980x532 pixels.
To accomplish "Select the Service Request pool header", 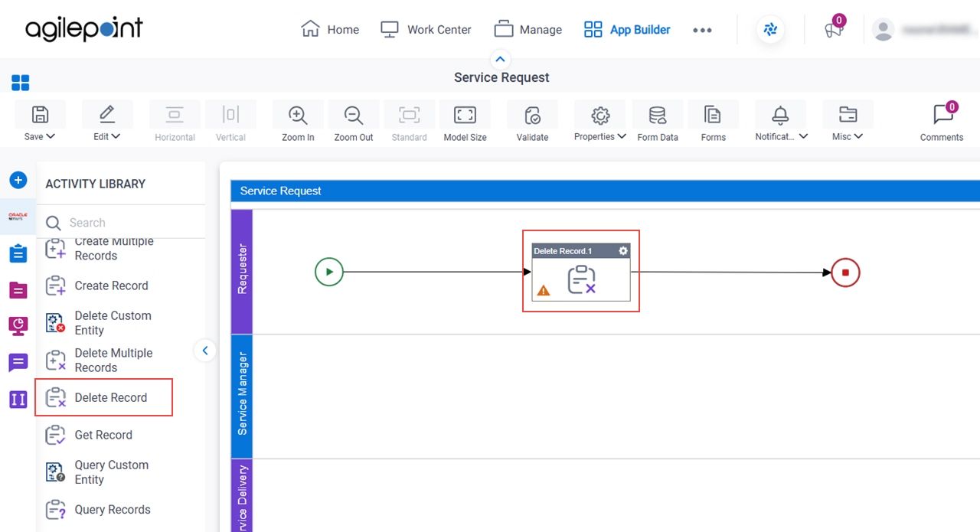I will (605, 191).
